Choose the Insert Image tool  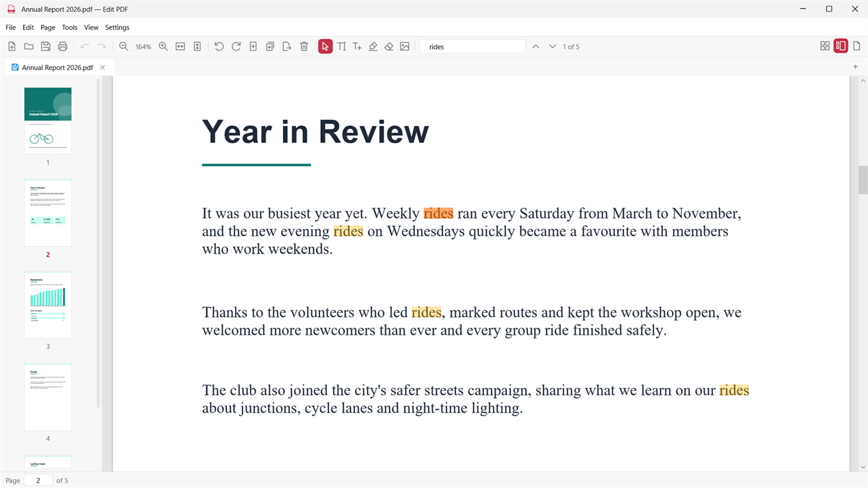coord(405,47)
